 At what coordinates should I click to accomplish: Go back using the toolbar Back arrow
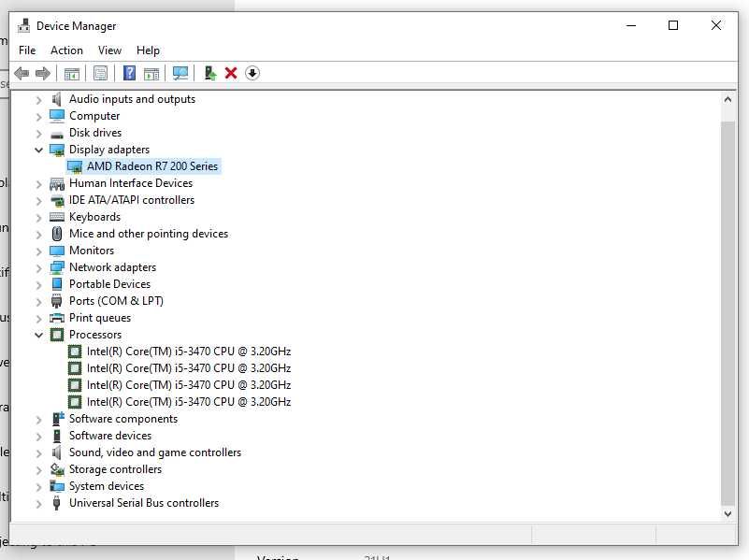tap(22, 73)
